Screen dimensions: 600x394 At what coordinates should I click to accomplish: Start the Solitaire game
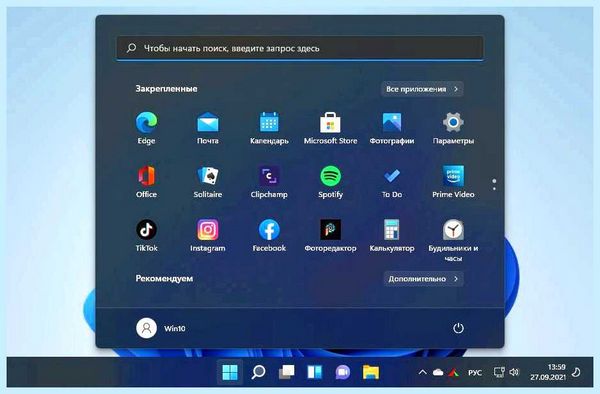pyautogui.click(x=208, y=182)
